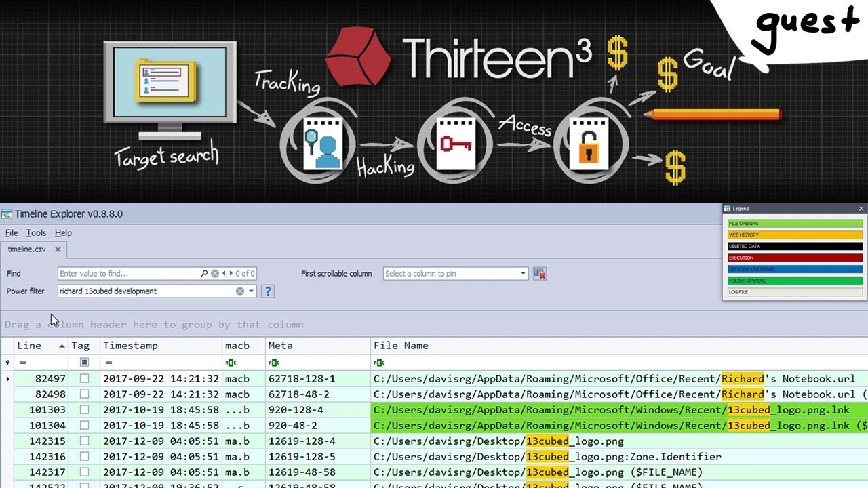The width and height of the screenshot is (868, 488).
Task: Open the File menu
Action: [12, 233]
